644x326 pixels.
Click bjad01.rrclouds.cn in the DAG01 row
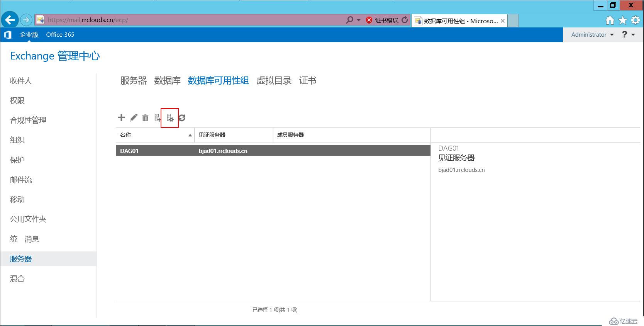coord(223,151)
